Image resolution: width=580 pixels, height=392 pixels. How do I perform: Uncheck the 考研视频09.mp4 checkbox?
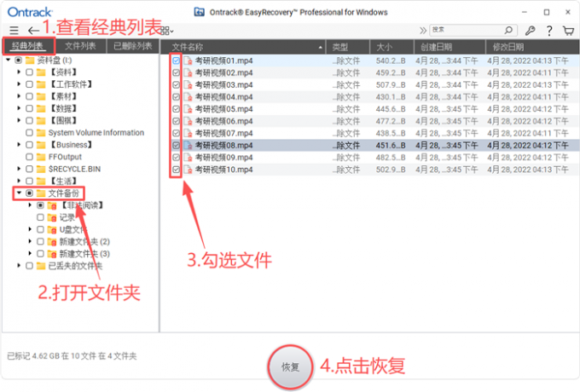[176, 158]
